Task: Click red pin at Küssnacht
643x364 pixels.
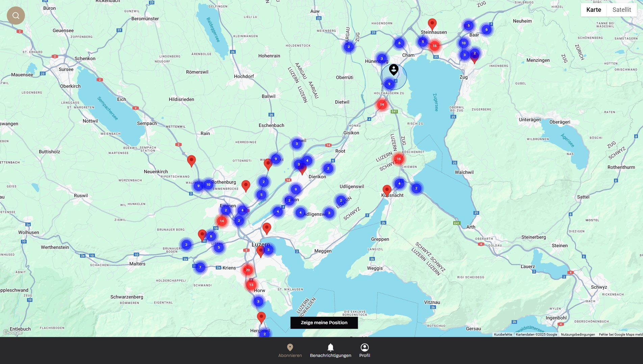Action: tap(387, 191)
